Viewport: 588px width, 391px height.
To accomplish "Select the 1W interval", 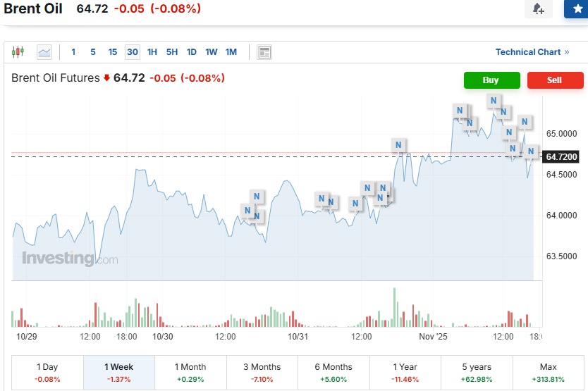I will point(211,52).
